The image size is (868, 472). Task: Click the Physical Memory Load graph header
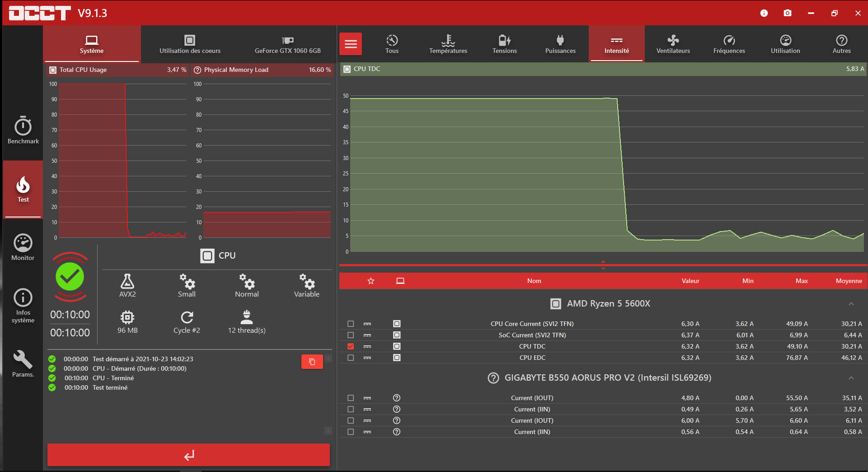262,70
